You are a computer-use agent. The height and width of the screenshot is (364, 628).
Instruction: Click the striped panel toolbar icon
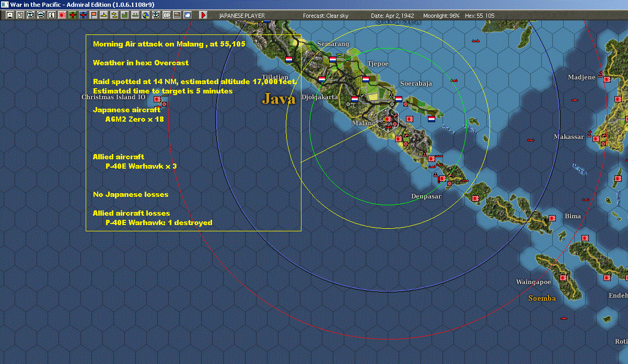(177, 15)
